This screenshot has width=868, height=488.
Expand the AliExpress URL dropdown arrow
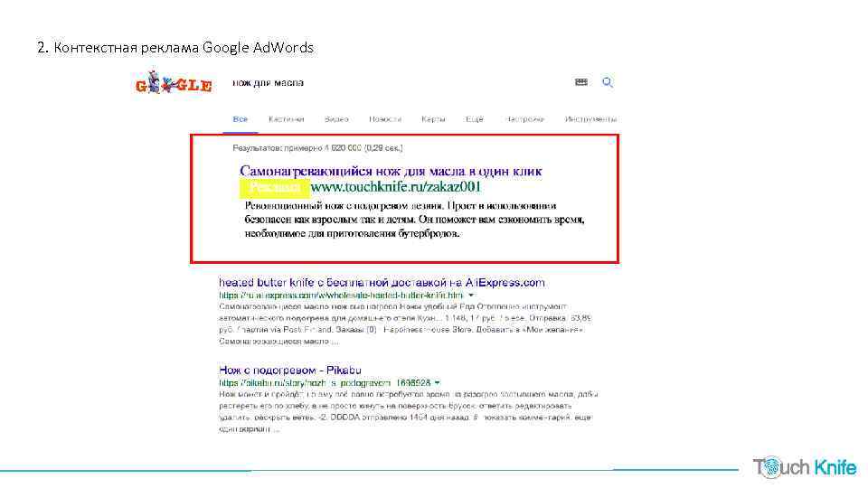[x=471, y=296]
